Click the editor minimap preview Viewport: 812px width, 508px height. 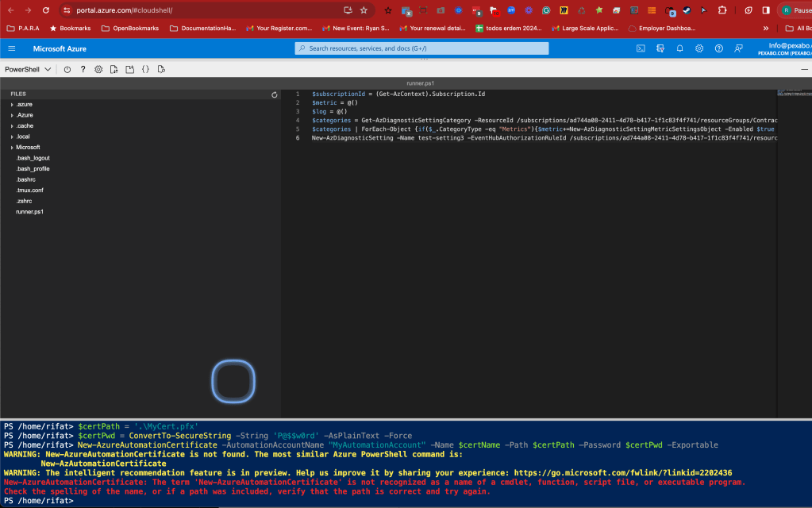pos(795,93)
